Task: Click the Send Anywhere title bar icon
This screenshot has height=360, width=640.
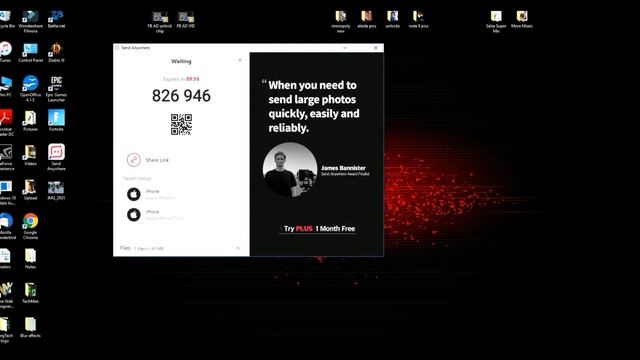Action: click(x=117, y=48)
